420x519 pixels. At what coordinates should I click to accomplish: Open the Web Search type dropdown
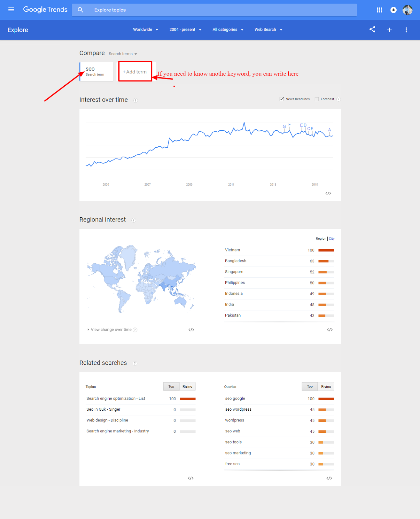tap(269, 30)
